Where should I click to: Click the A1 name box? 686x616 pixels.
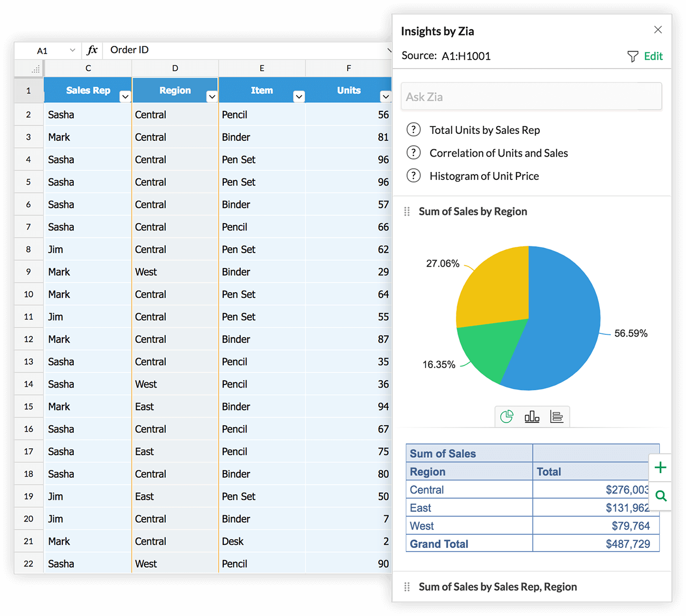click(x=42, y=51)
